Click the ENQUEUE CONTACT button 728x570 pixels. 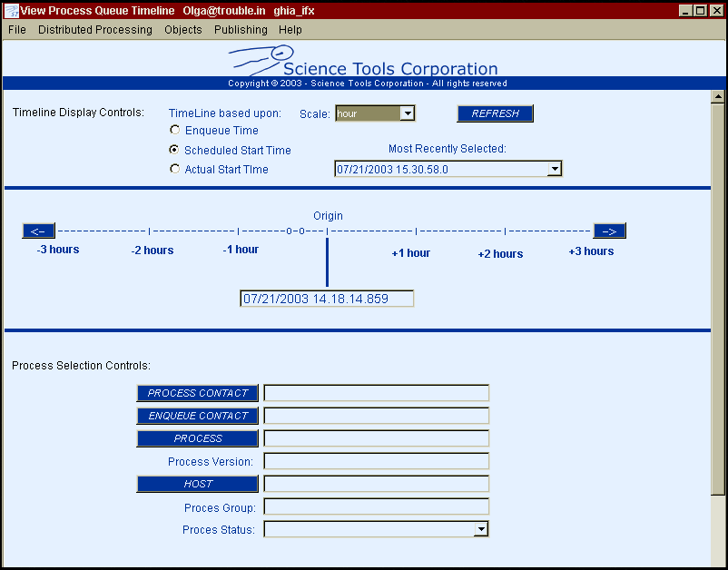[198, 416]
